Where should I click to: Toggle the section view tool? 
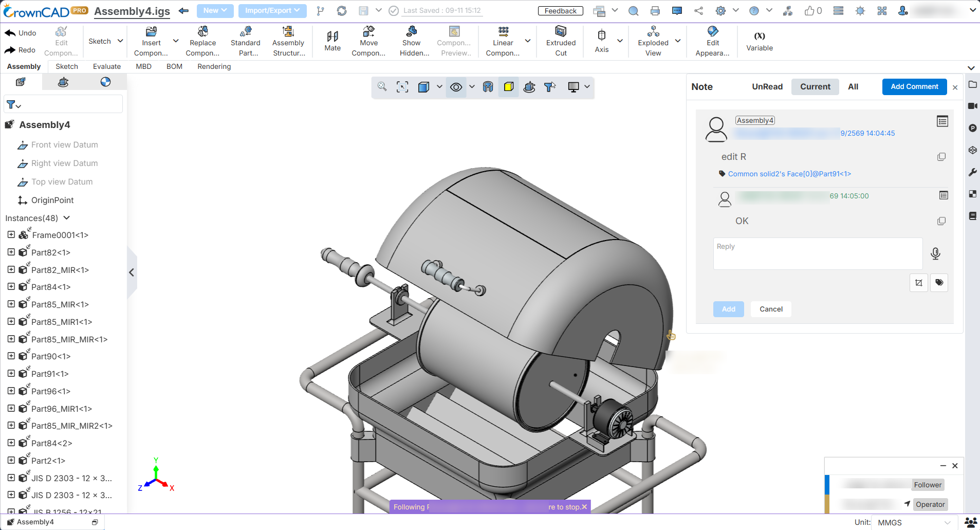click(x=488, y=87)
